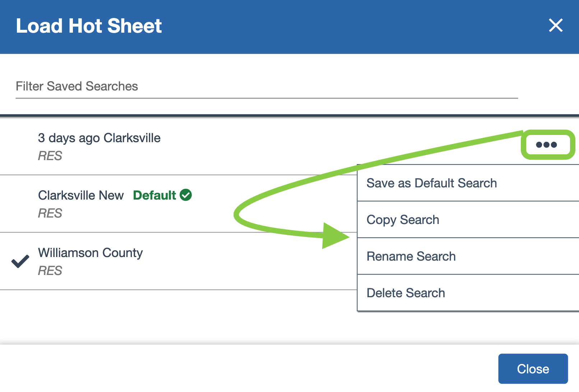Choose Delete Search from the options menu

406,293
